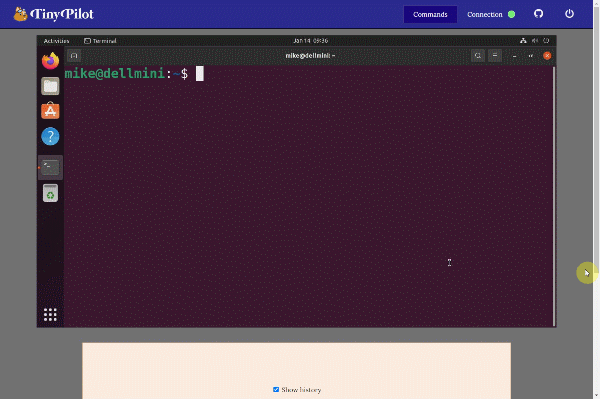Minimize the terminal window
This screenshot has height=399, width=600.
click(514, 56)
